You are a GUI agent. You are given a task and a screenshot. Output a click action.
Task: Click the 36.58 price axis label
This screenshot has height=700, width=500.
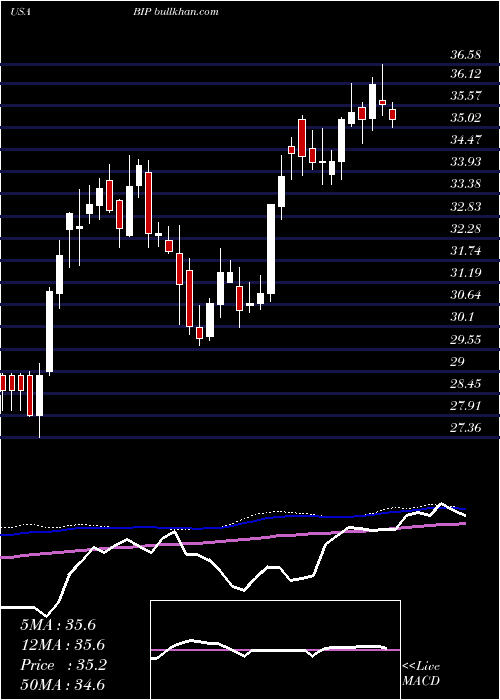tap(466, 55)
